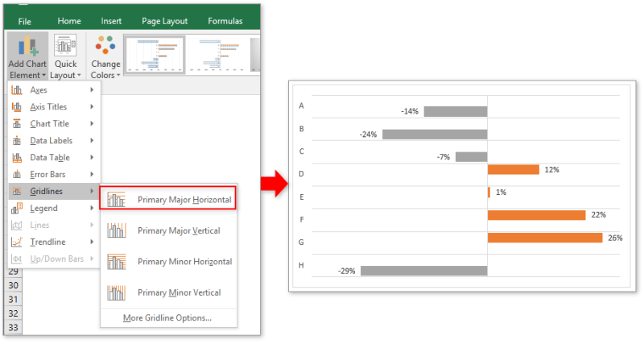Open the Quick Layout gallery icon
The height and width of the screenshot is (344, 644).
pyautogui.click(x=65, y=46)
